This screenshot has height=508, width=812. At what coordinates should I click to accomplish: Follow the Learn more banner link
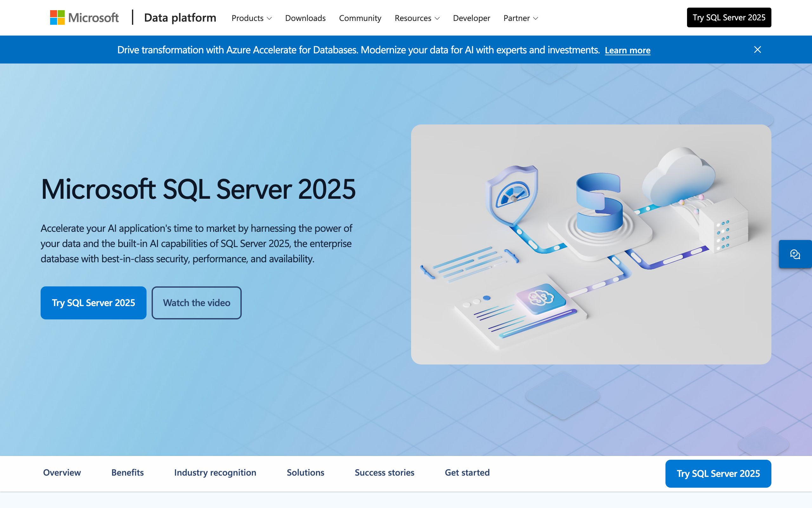point(627,50)
